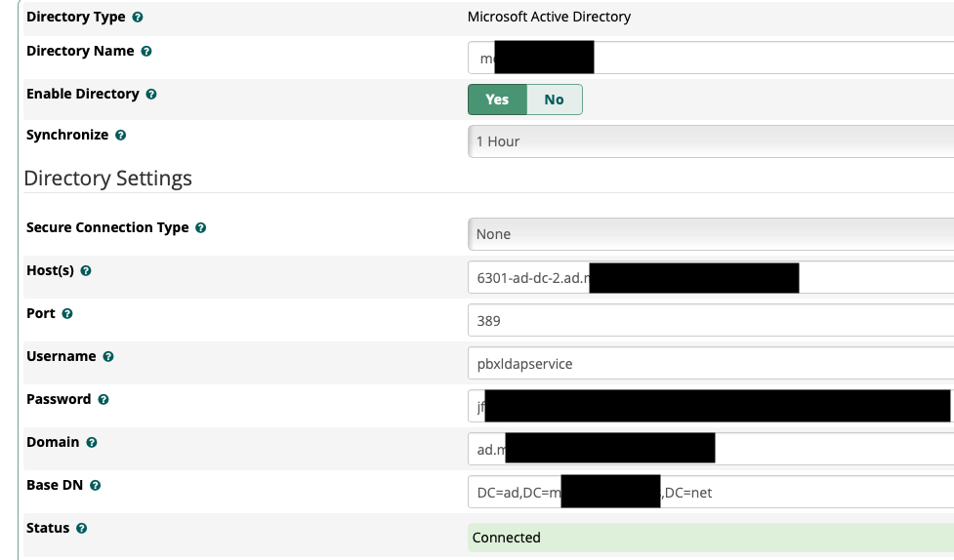Viewport: 954px width, 560px height.
Task: Show help for Status row
Action: 82,529
